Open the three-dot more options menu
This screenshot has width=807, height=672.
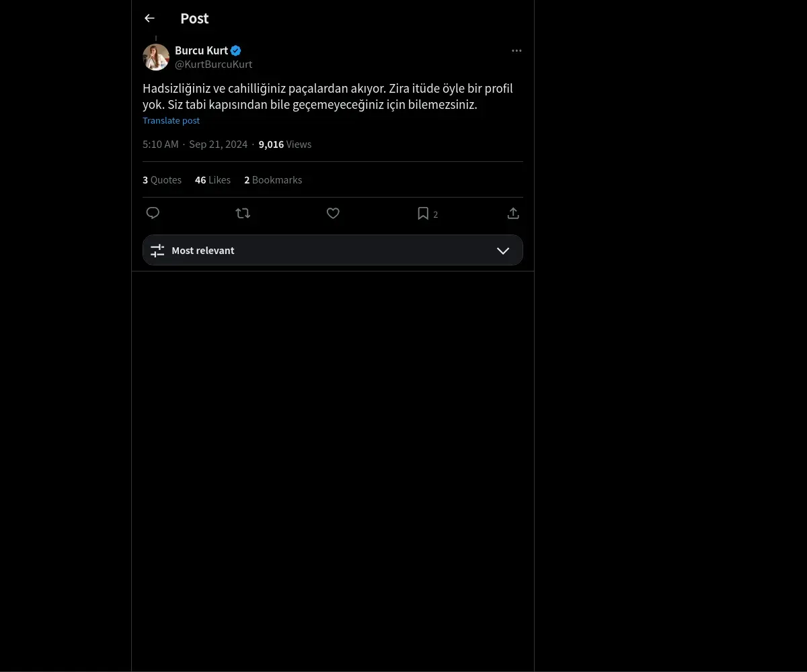point(516,50)
